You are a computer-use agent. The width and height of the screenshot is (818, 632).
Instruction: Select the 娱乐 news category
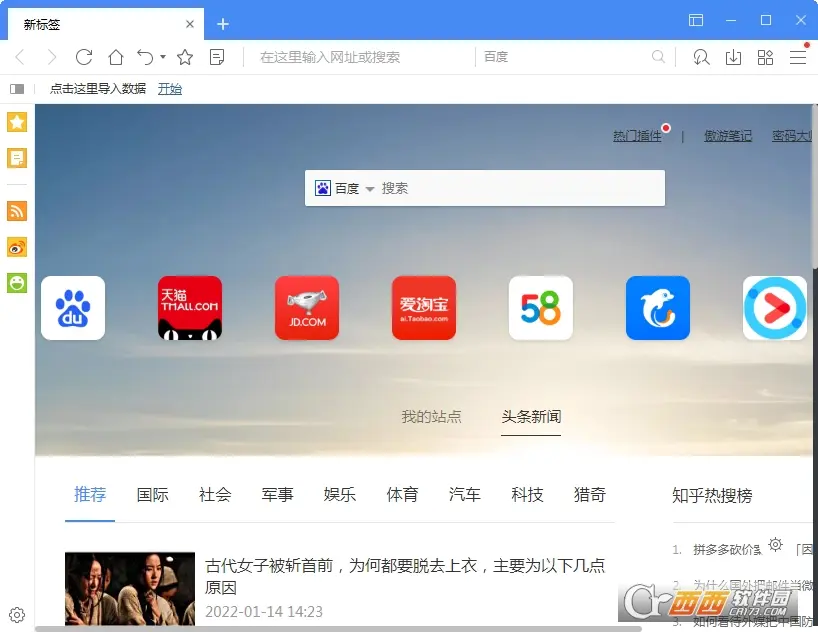tap(340, 494)
